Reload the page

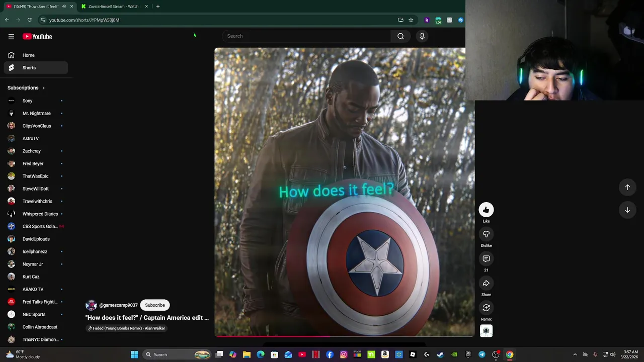click(29, 20)
